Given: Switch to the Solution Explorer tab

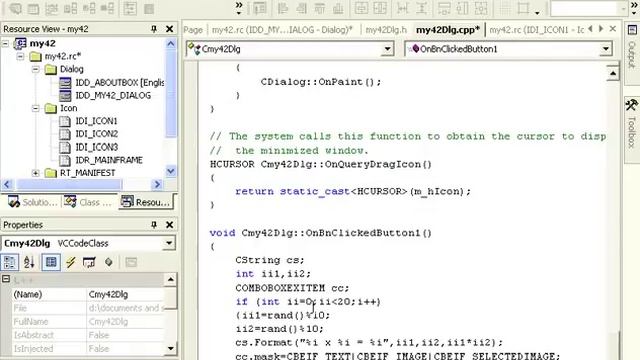Looking at the screenshot, I should pyautogui.click(x=32, y=202).
